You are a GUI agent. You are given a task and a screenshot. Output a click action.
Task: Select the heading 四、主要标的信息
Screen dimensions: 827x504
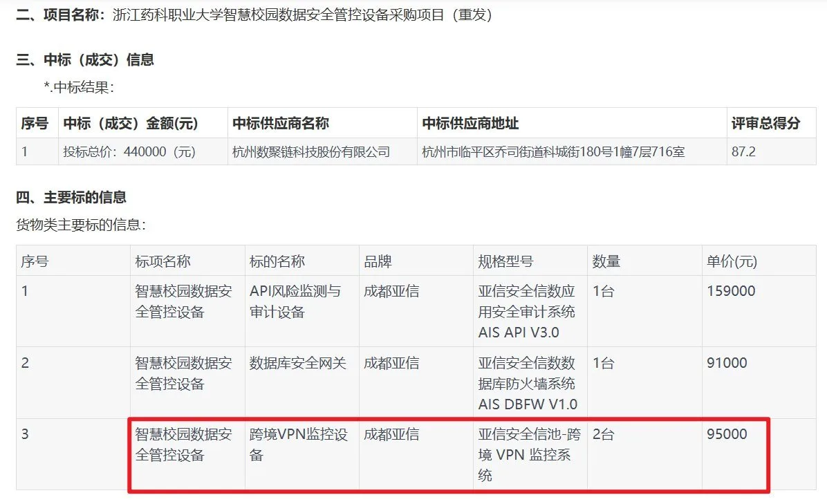(71, 197)
